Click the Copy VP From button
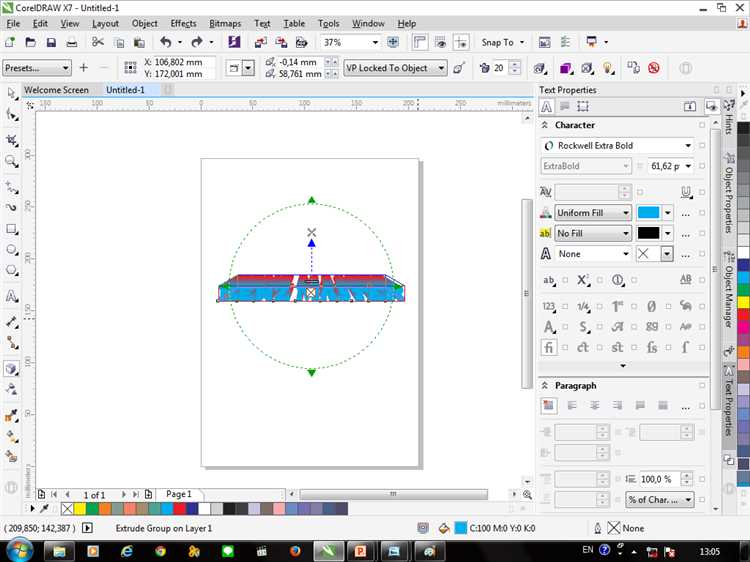Image resolution: width=750 pixels, height=562 pixels. tap(459, 68)
